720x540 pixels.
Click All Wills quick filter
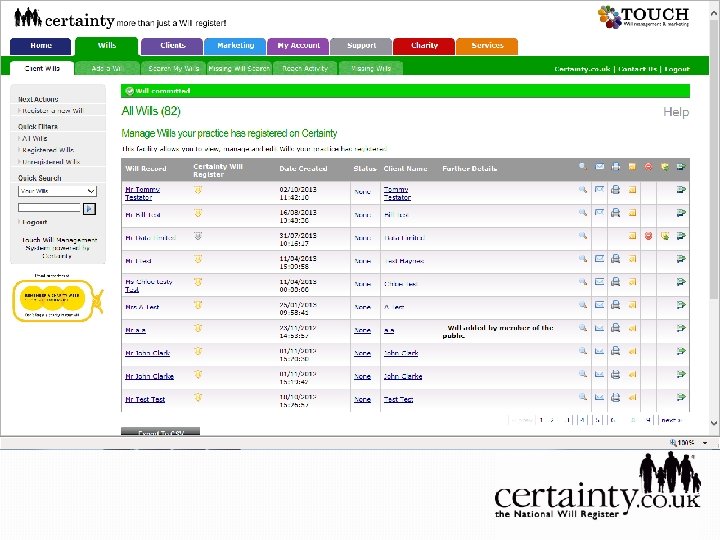coord(34,138)
